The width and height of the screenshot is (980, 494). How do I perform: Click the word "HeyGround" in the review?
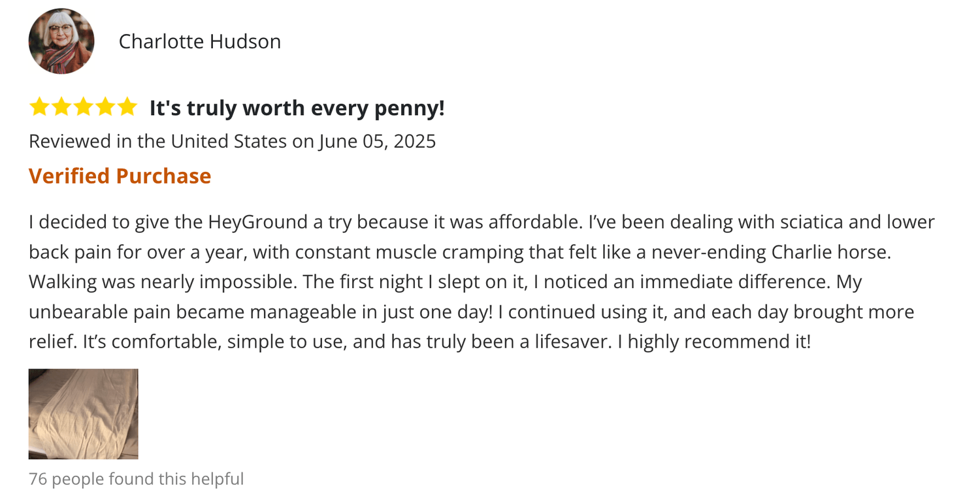coord(257,222)
